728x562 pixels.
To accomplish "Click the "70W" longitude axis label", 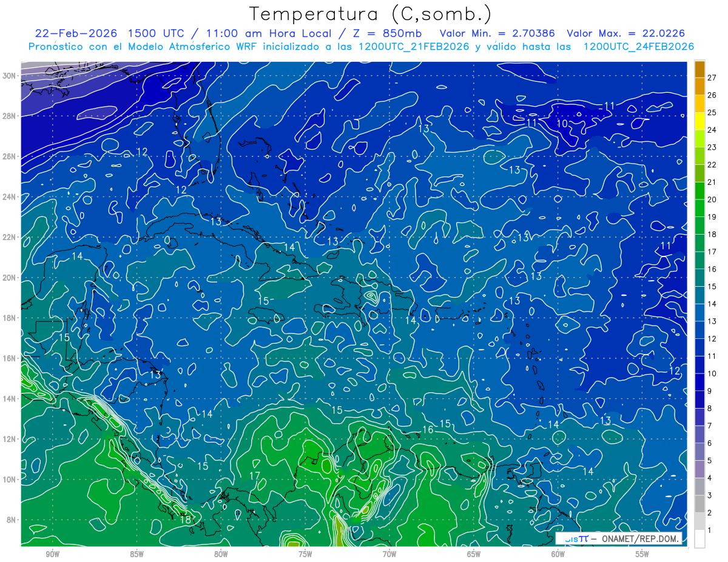I will point(389,554).
